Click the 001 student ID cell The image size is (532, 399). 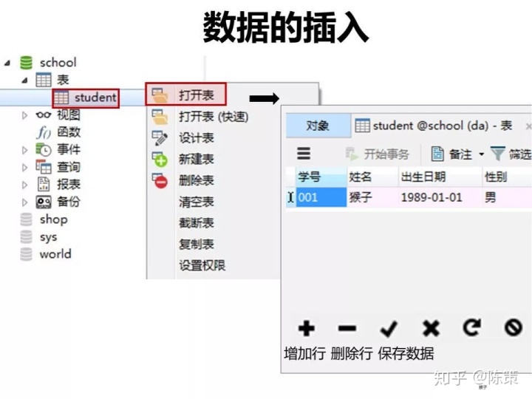pyautogui.click(x=321, y=197)
